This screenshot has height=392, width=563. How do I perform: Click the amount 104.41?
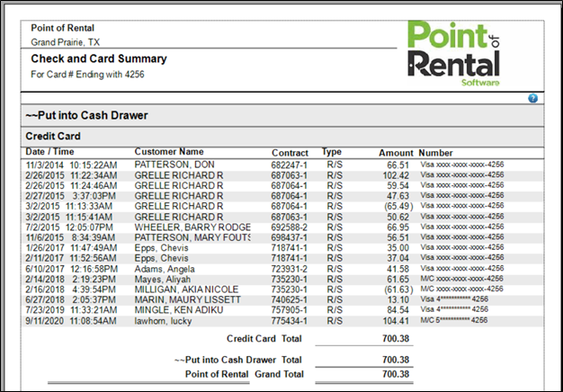click(x=396, y=321)
